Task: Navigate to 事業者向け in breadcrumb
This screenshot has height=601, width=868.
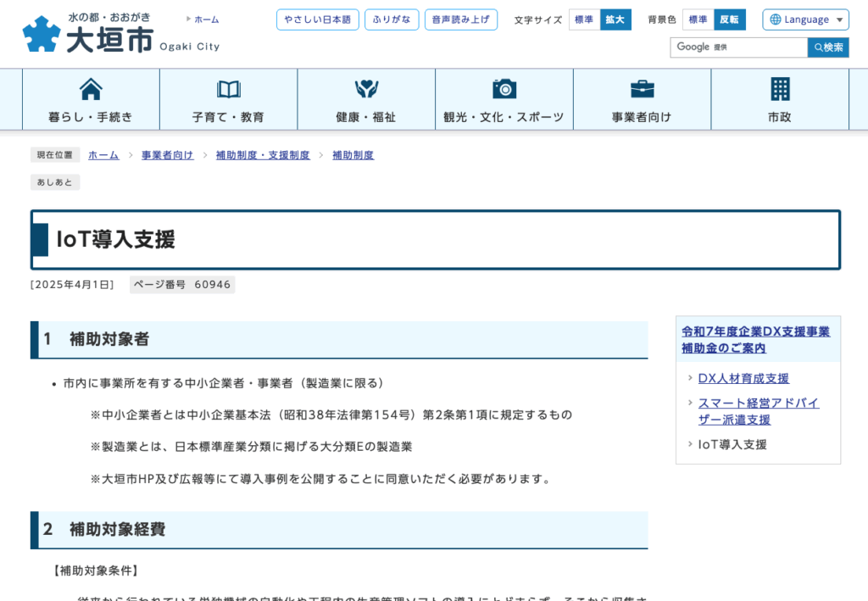Action: (x=167, y=155)
